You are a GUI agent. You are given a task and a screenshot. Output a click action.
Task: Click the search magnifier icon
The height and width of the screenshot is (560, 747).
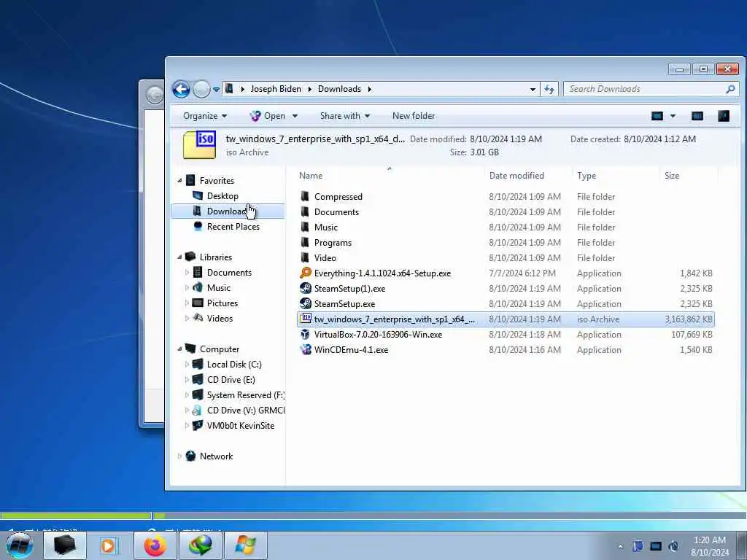[730, 89]
